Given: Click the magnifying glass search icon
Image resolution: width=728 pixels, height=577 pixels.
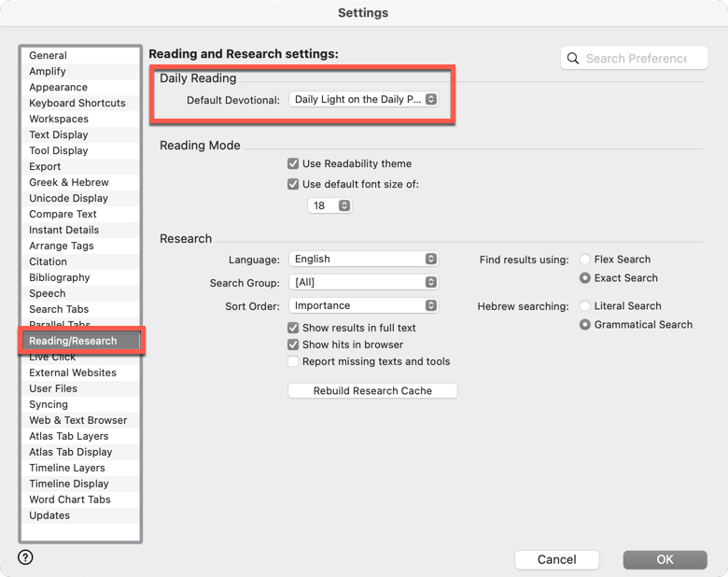Looking at the screenshot, I should tap(573, 58).
